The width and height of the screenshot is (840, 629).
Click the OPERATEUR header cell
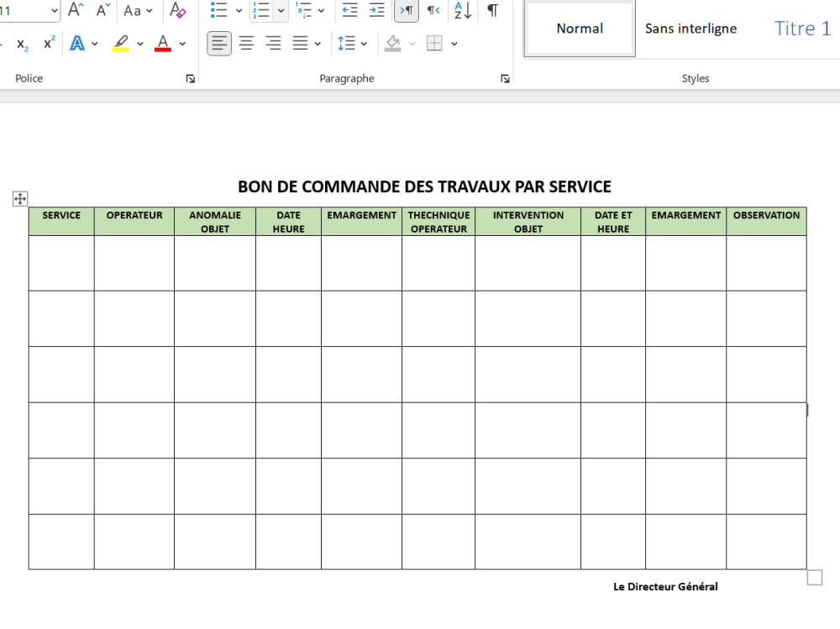(134, 221)
